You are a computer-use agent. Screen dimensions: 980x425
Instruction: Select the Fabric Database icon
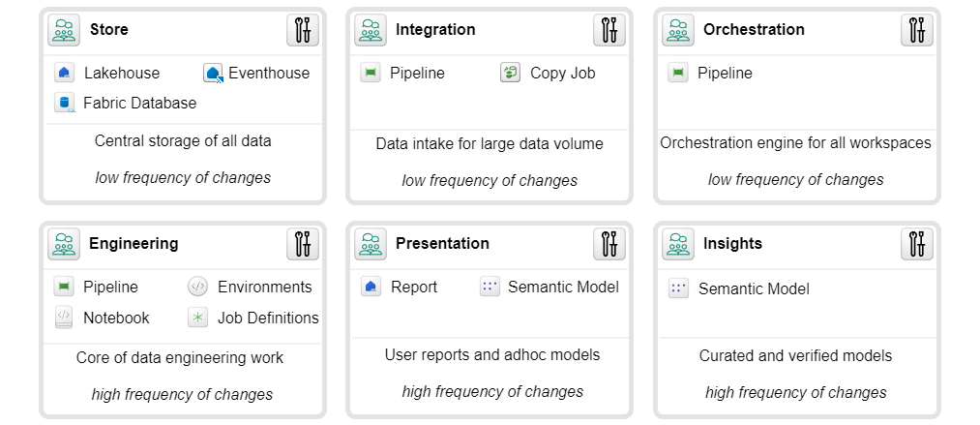point(65,104)
